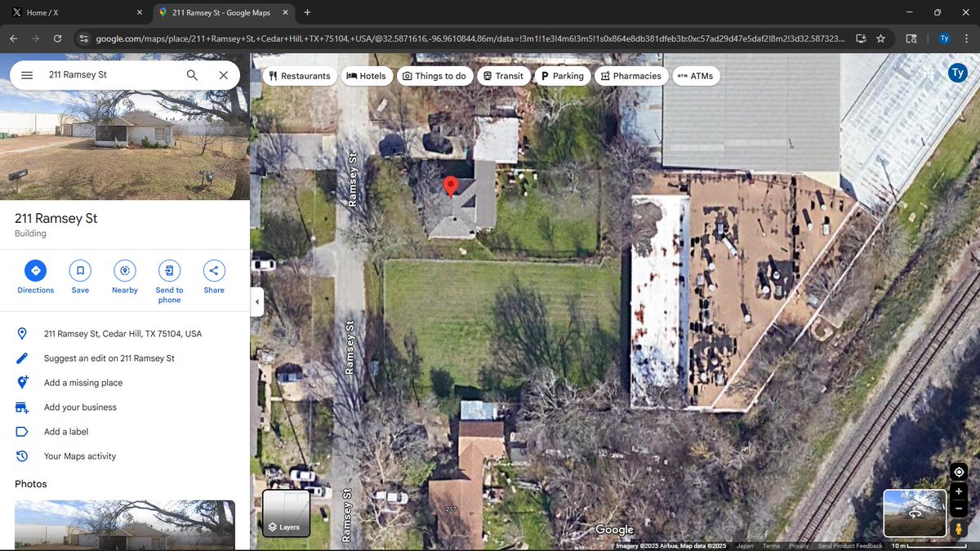Image resolution: width=980 pixels, height=551 pixels.
Task: Zoom in with the plus button
Action: tap(959, 491)
